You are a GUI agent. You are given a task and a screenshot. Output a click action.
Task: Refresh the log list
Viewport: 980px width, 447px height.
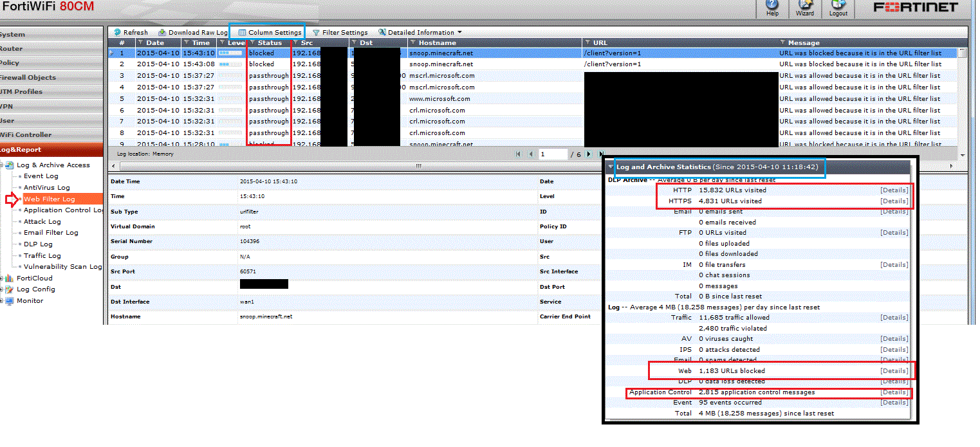point(131,32)
